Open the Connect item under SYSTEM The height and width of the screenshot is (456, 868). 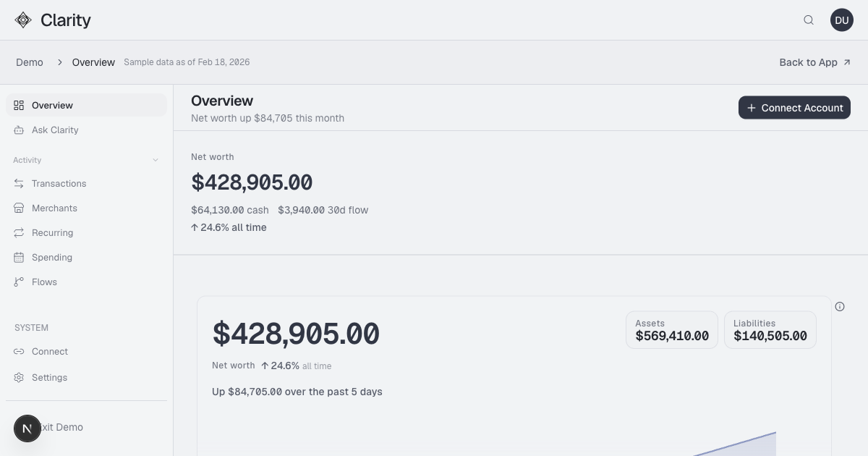49,352
